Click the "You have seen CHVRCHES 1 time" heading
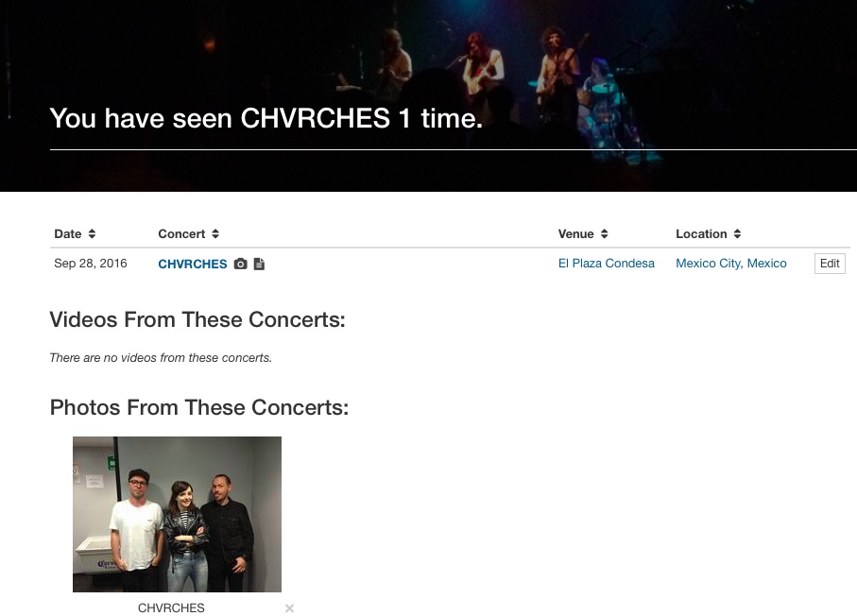857x616 pixels. [266, 118]
